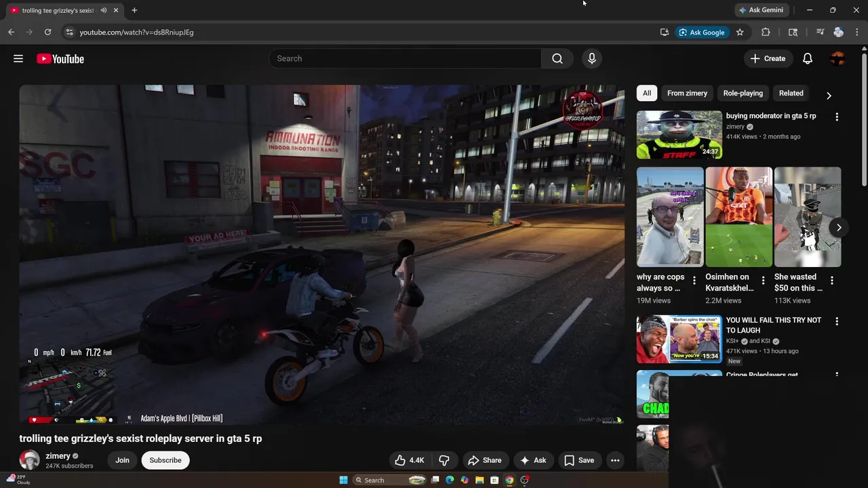The height and width of the screenshot is (488, 868).
Task: Open the Chrome media controls icon
Action: (820, 32)
